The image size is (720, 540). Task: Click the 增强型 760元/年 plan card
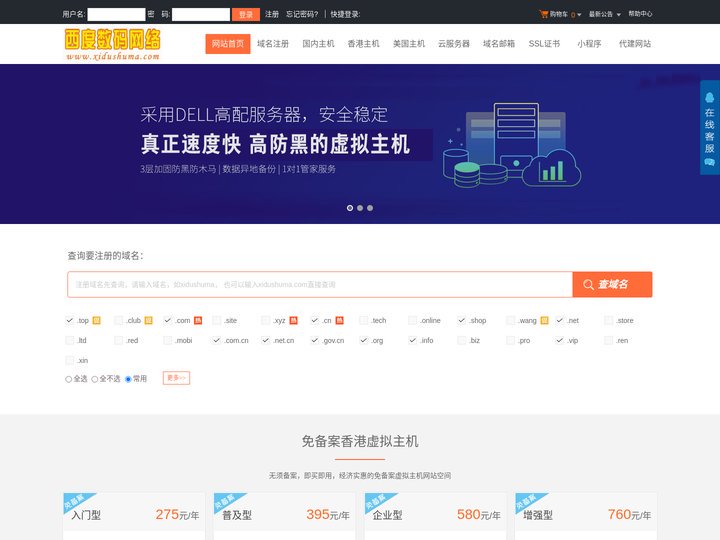coord(586,516)
